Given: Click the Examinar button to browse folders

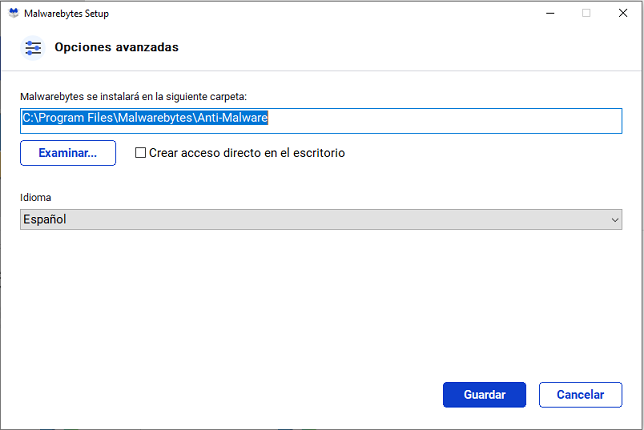Looking at the screenshot, I should [68, 153].
